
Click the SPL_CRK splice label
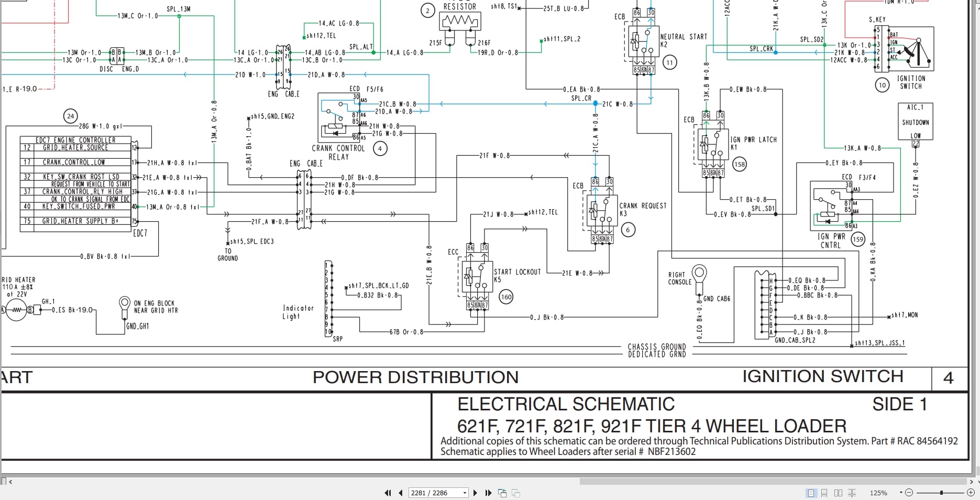(x=761, y=49)
